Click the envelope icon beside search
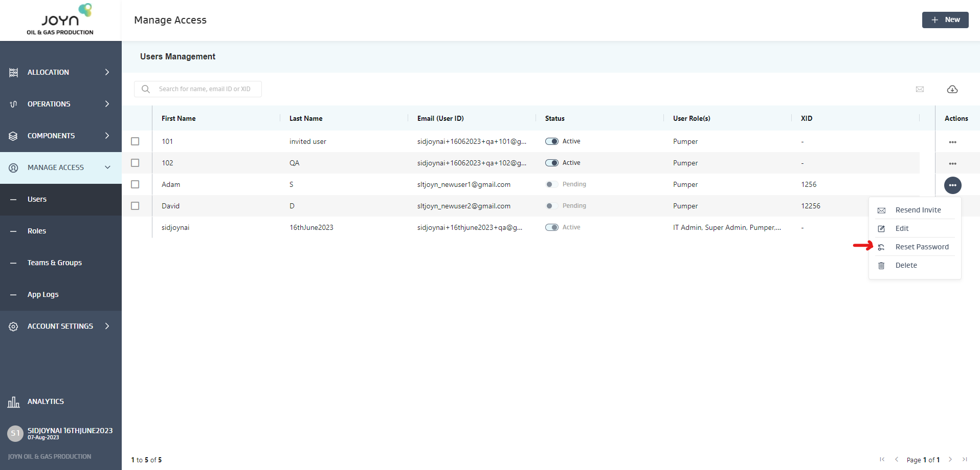Viewport: 980px width, 470px height. click(x=920, y=89)
